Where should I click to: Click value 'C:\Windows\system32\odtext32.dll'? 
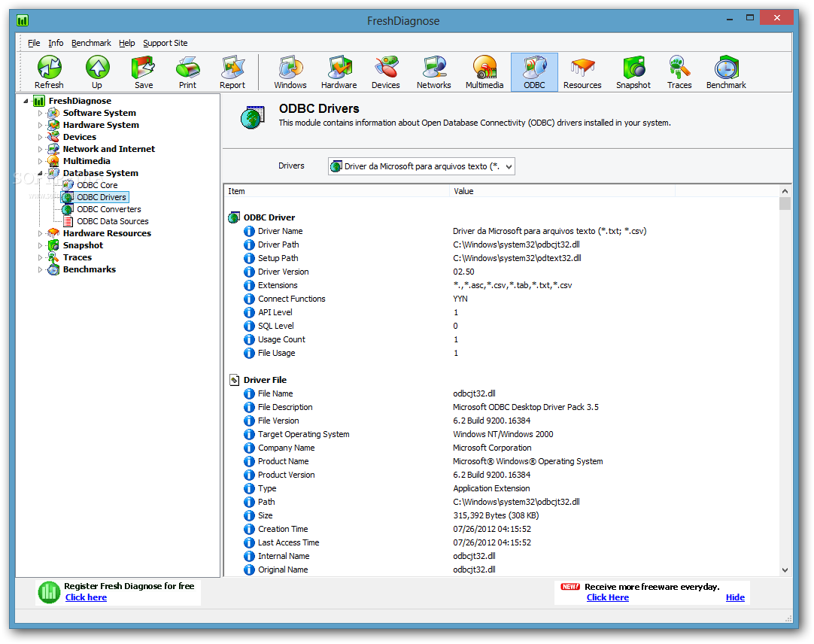point(517,258)
